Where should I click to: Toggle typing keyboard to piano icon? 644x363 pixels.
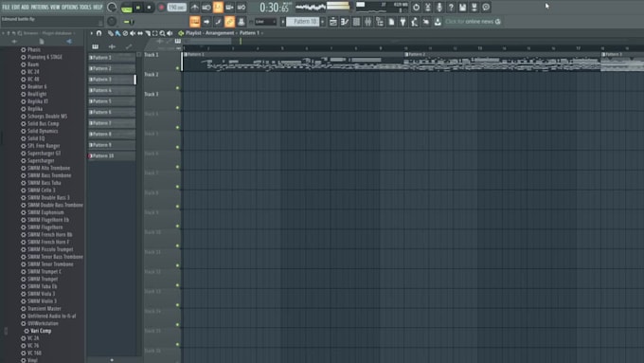point(195,22)
